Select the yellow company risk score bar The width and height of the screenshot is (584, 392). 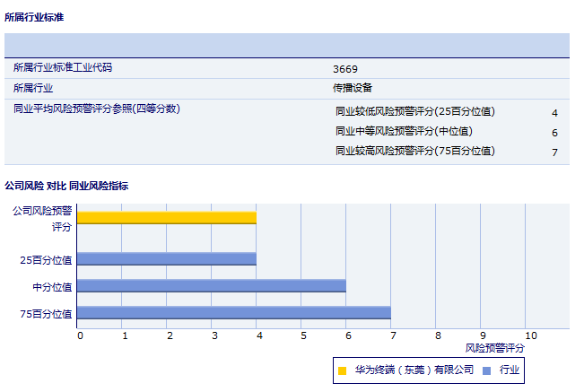[166, 217]
